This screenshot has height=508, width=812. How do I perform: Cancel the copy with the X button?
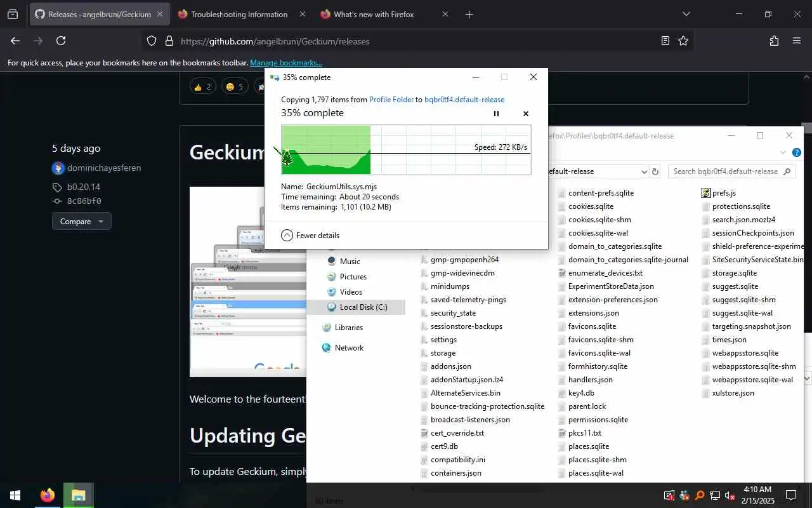coord(525,114)
